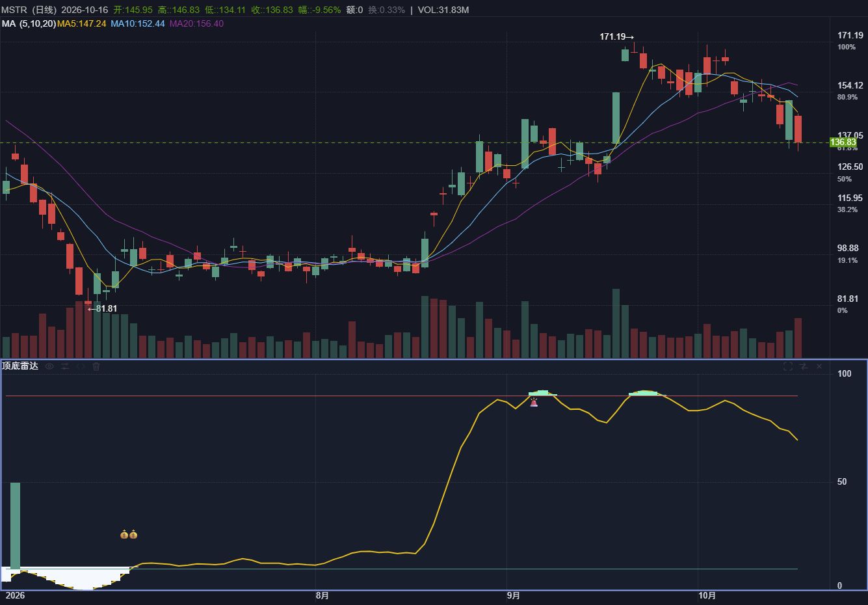
Task: Click the current price tag 136.83
Action: pyautogui.click(x=843, y=142)
